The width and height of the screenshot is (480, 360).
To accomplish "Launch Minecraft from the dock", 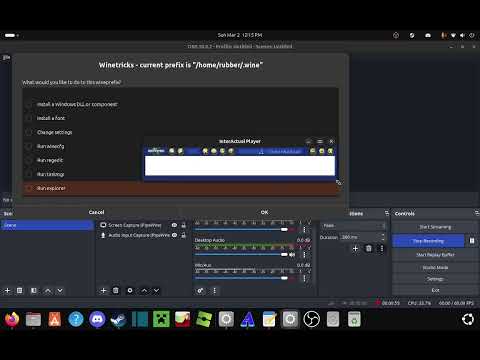I will tap(161, 319).
